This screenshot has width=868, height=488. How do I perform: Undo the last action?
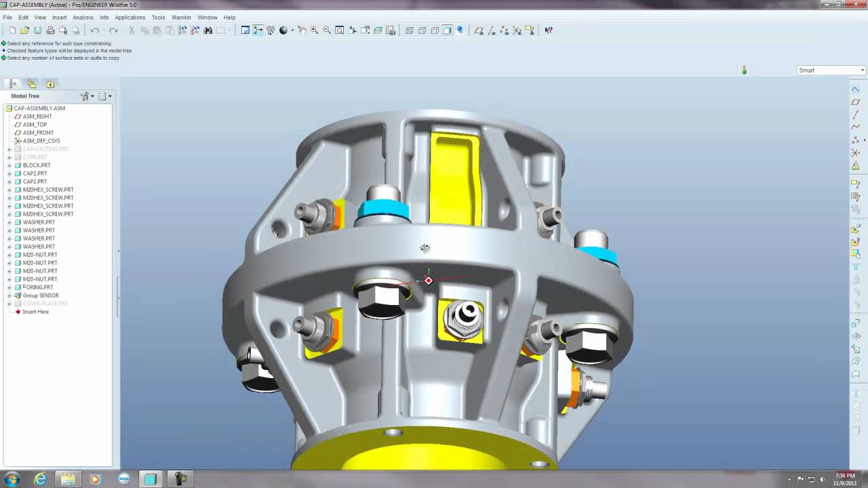pyautogui.click(x=94, y=30)
